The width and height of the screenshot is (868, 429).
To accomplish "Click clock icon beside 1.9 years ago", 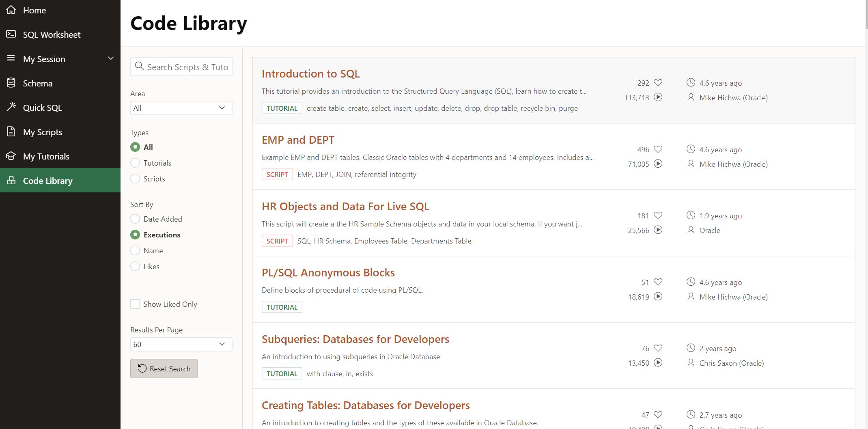I will click(x=691, y=215).
